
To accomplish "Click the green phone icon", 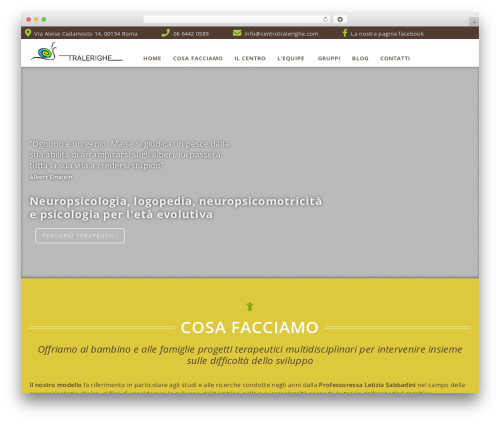I will [166, 33].
